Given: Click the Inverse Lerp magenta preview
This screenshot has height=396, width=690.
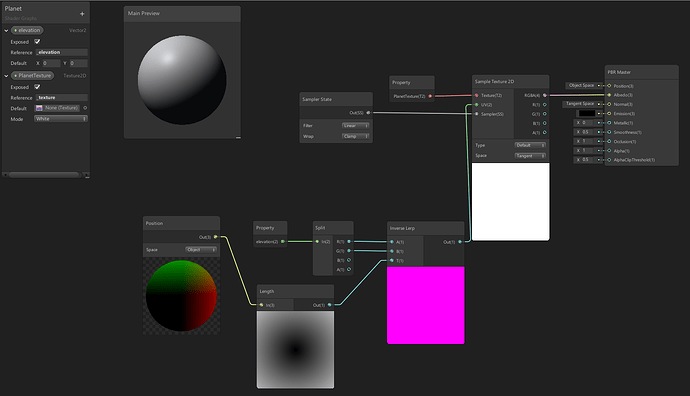Looking at the screenshot, I should [x=426, y=305].
